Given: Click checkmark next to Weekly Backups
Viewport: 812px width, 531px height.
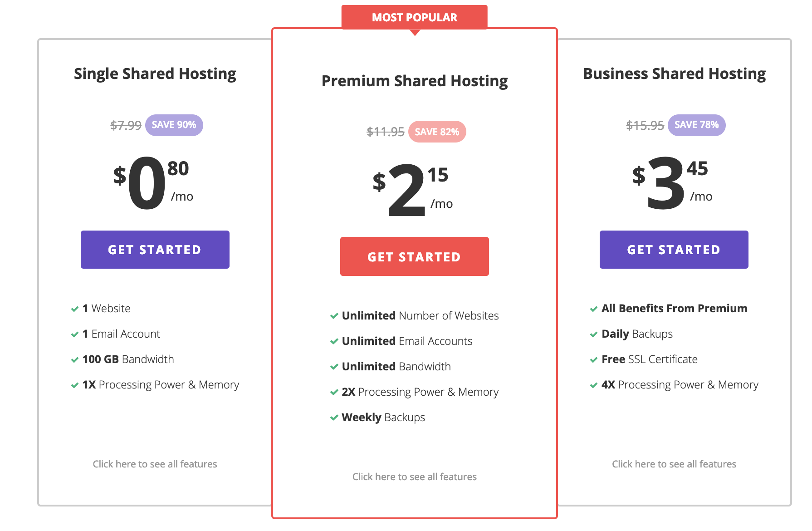Looking at the screenshot, I should click(334, 418).
